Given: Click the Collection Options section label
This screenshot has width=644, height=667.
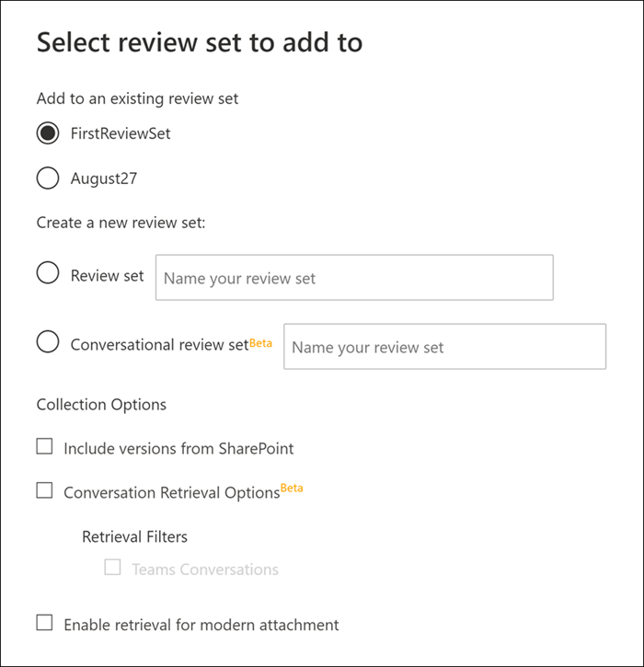Looking at the screenshot, I should tap(101, 405).
